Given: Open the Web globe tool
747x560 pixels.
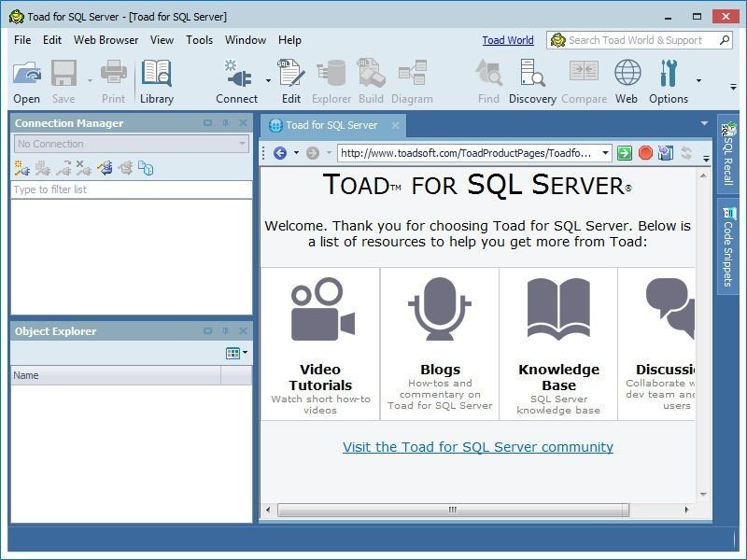Looking at the screenshot, I should click(x=627, y=73).
